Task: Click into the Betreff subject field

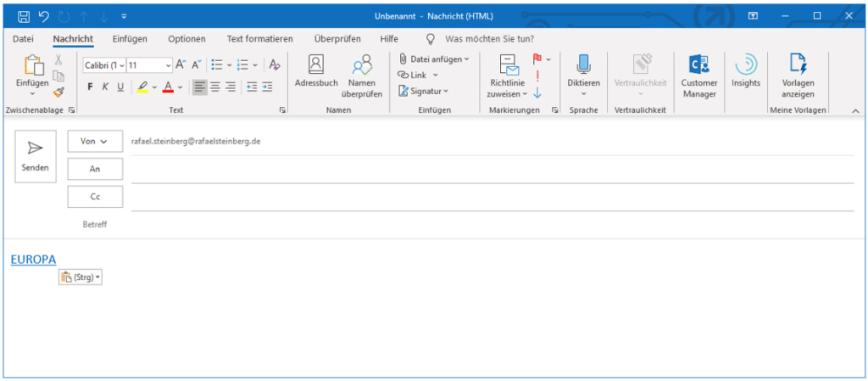Action: pyautogui.click(x=492, y=224)
